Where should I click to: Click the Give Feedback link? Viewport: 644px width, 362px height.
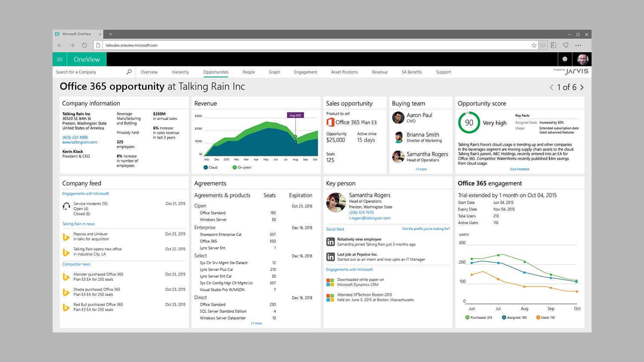(519, 169)
